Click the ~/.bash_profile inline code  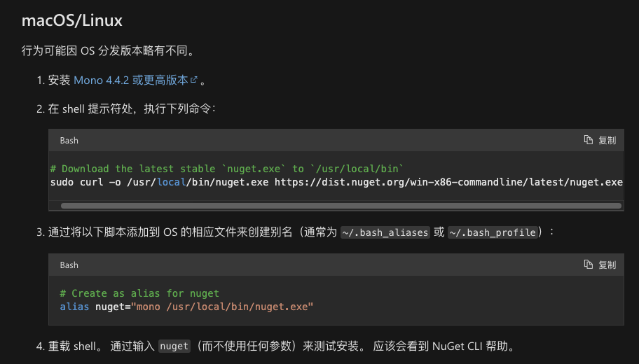[492, 232]
